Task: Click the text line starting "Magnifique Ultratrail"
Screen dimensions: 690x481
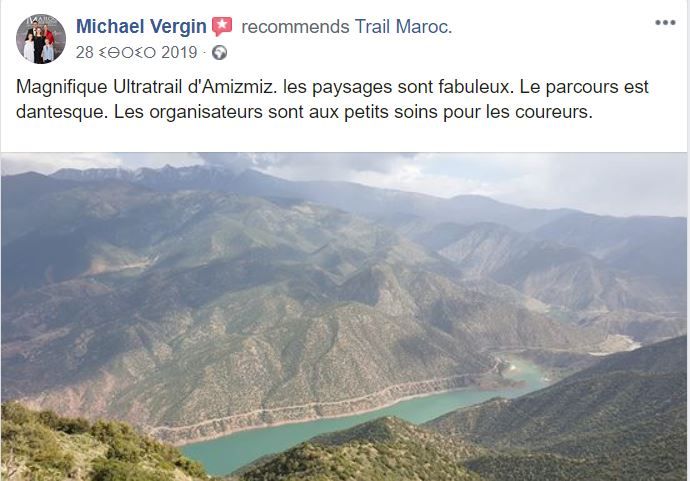Action: pyautogui.click(x=332, y=87)
